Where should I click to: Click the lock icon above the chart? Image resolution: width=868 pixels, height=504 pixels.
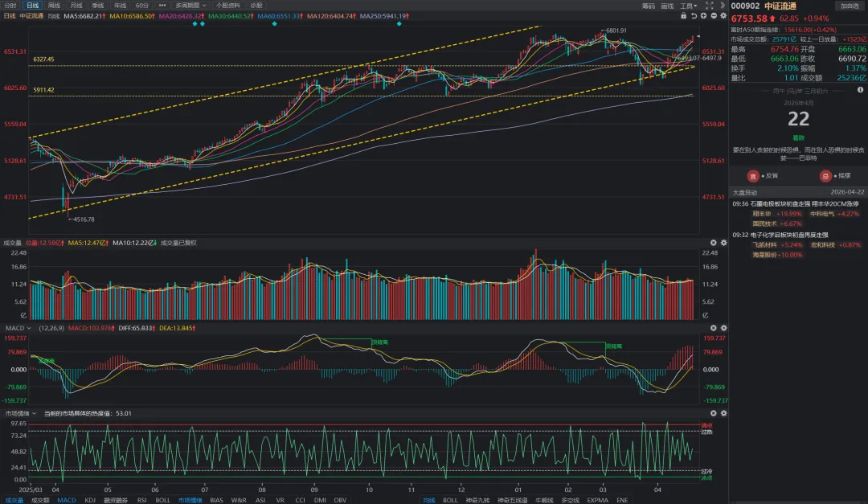coord(683,15)
